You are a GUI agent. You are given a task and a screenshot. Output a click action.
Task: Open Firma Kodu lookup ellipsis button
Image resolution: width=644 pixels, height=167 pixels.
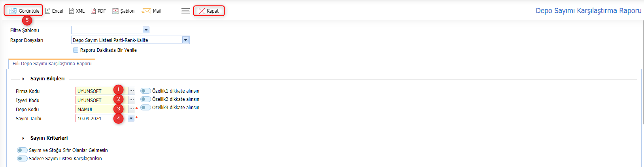(x=132, y=91)
